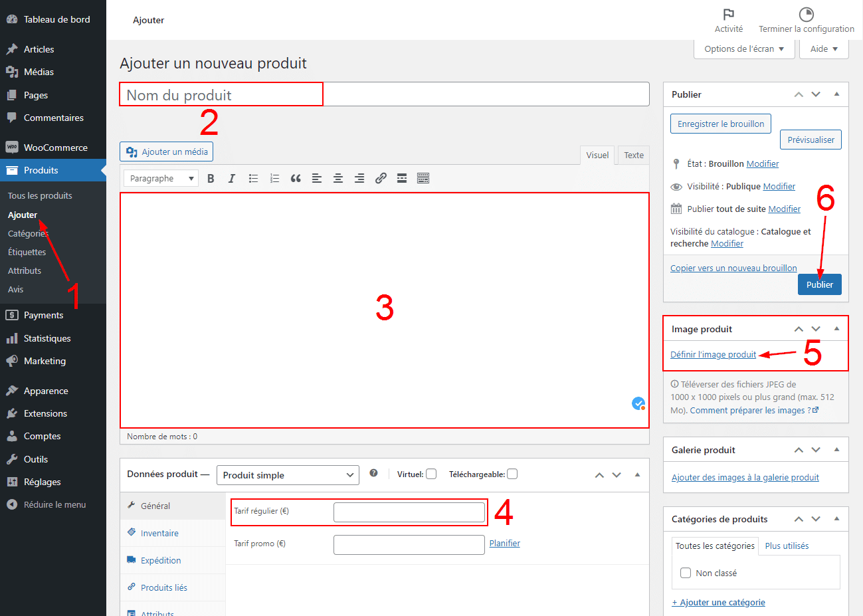The height and width of the screenshot is (616, 863).
Task: Open the Inventaire product data tab
Action: [x=159, y=533]
